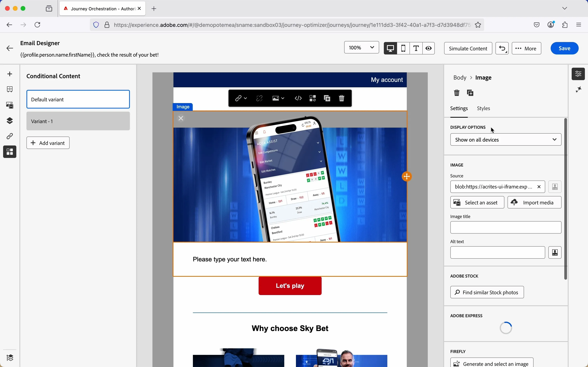Open the structure tree icon in left rail
Viewport: 588px width, 367px height.
click(x=10, y=89)
